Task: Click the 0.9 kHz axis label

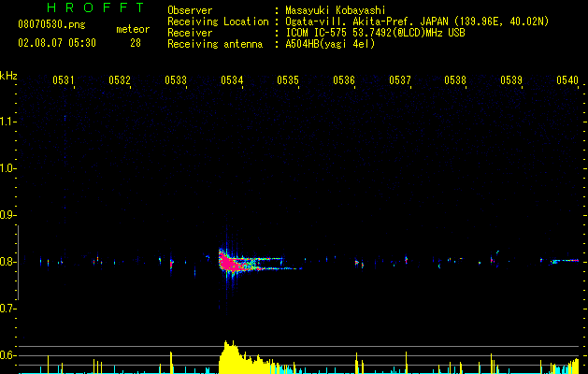Action: pyautogui.click(x=7, y=215)
